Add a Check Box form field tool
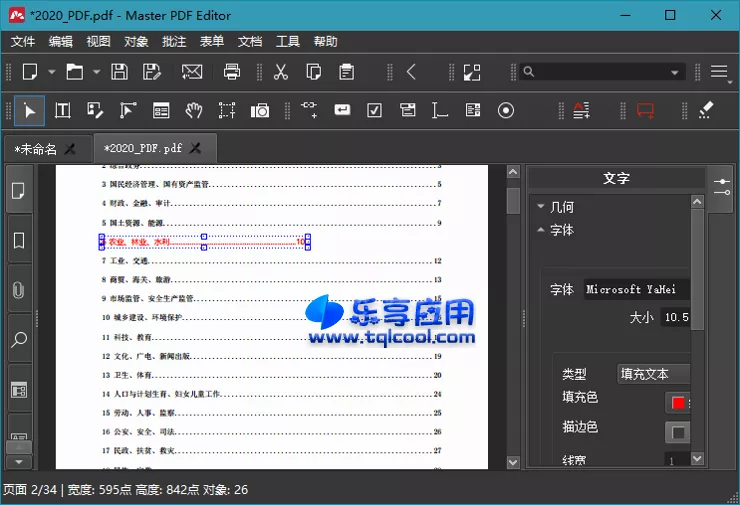 tap(374, 111)
